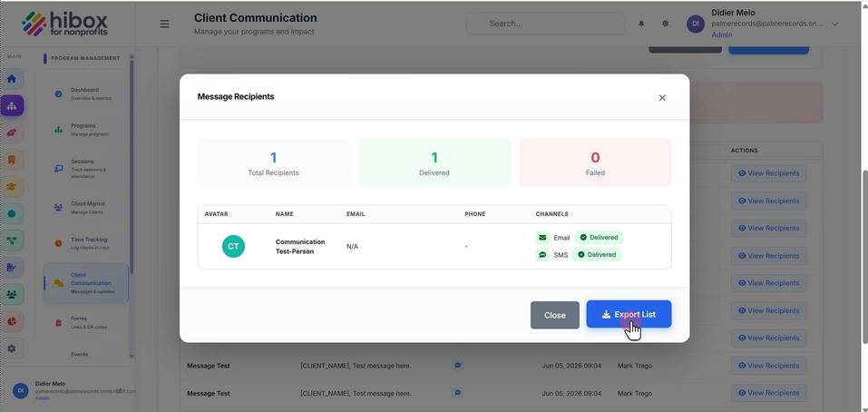This screenshot has width=868, height=412.
Task: Click the CHANNELS column header
Action: (x=552, y=214)
